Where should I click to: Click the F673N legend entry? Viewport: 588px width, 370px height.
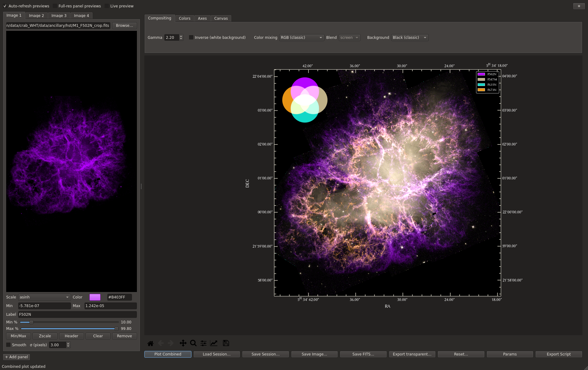coord(487,90)
